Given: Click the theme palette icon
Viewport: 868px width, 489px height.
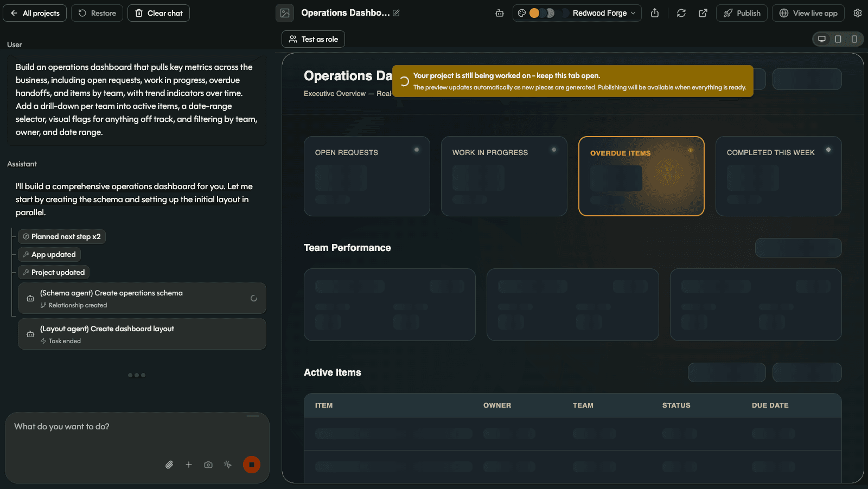Looking at the screenshot, I should point(522,13).
